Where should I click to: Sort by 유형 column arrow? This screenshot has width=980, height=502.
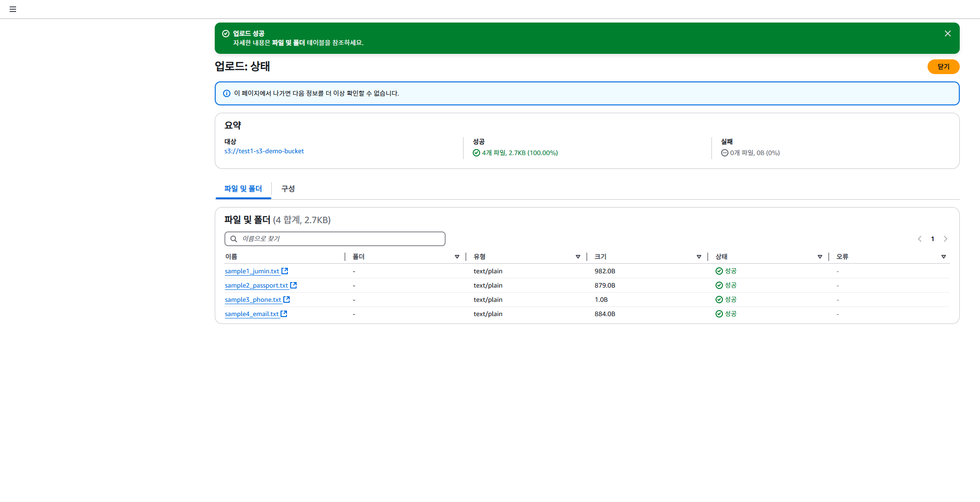[578, 257]
